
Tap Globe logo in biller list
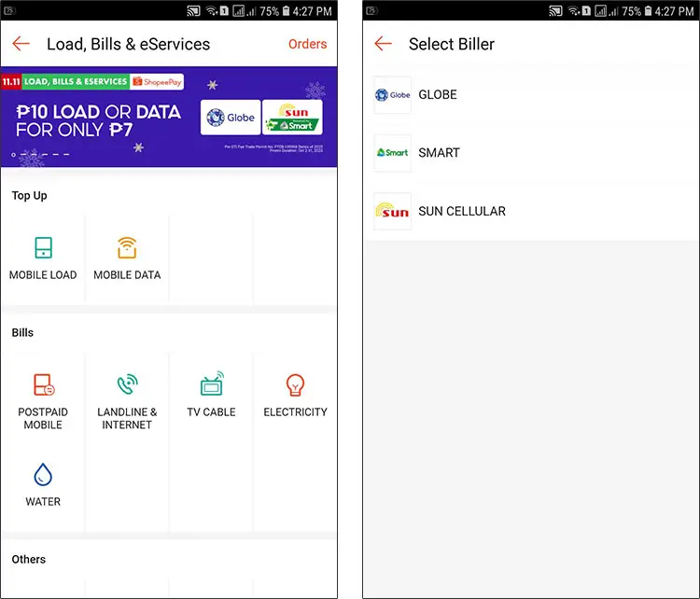tap(392, 94)
